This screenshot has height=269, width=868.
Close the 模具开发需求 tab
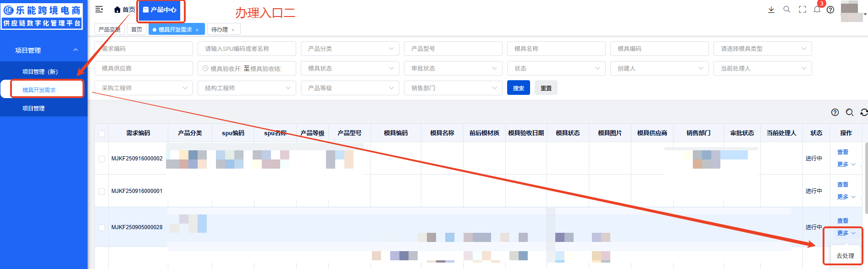(x=197, y=30)
